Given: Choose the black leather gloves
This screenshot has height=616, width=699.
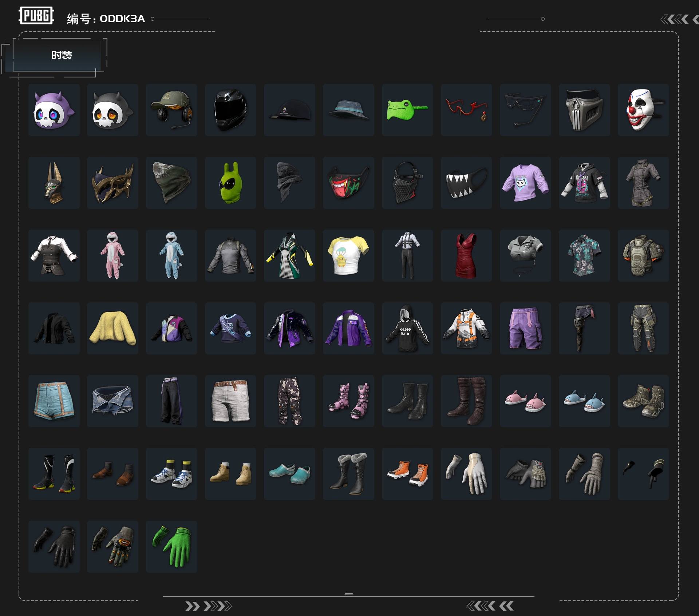Looking at the screenshot, I should [x=54, y=547].
